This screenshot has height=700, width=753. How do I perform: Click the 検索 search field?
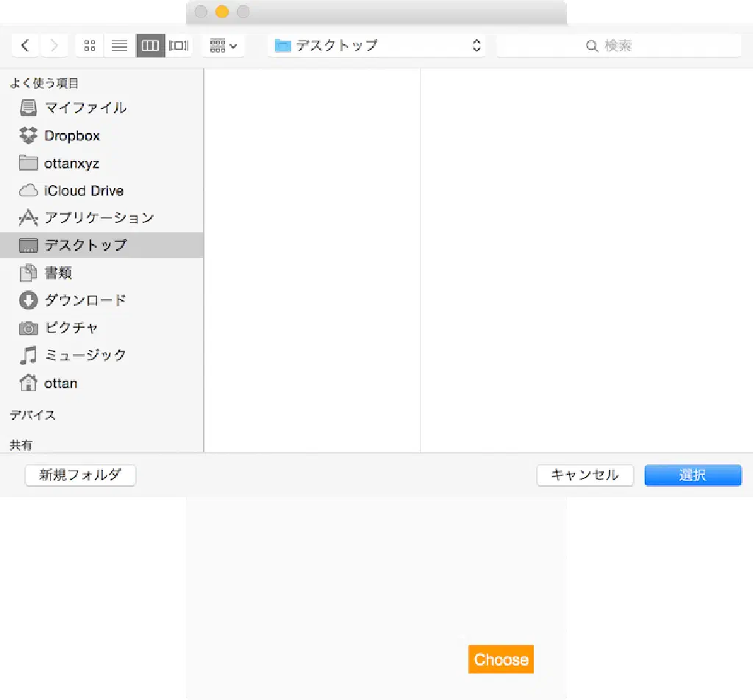[618, 46]
